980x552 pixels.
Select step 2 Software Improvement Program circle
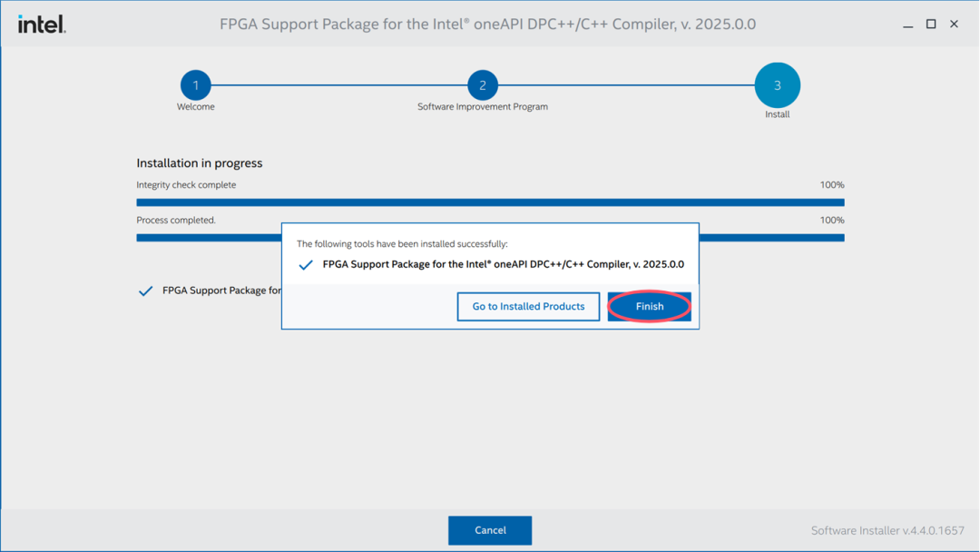pos(483,85)
